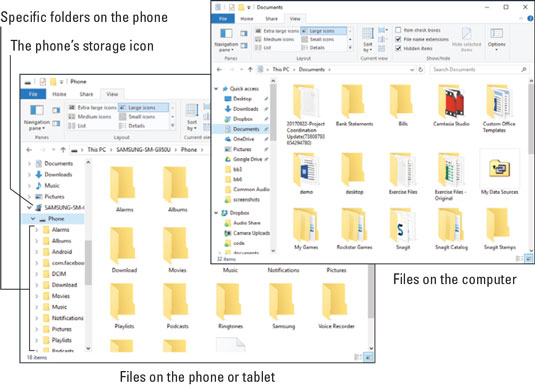Open the Bank Statements folder
Viewport: 535px width, 385px height.
click(x=354, y=106)
